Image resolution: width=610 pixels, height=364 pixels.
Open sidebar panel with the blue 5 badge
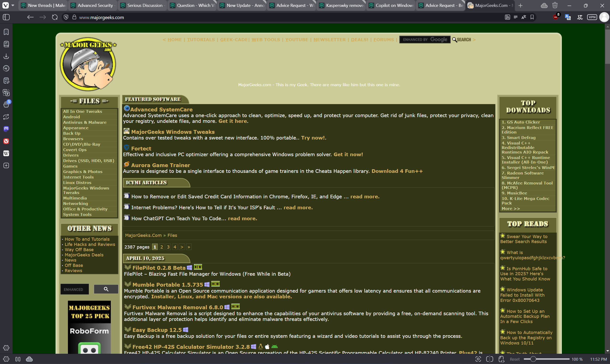click(x=6, y=104)
